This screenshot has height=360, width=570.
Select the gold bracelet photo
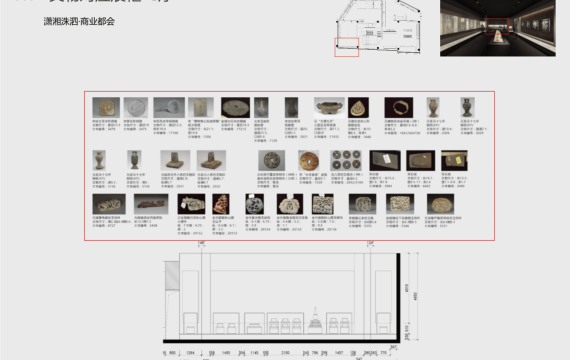click(x=399, y=107)
